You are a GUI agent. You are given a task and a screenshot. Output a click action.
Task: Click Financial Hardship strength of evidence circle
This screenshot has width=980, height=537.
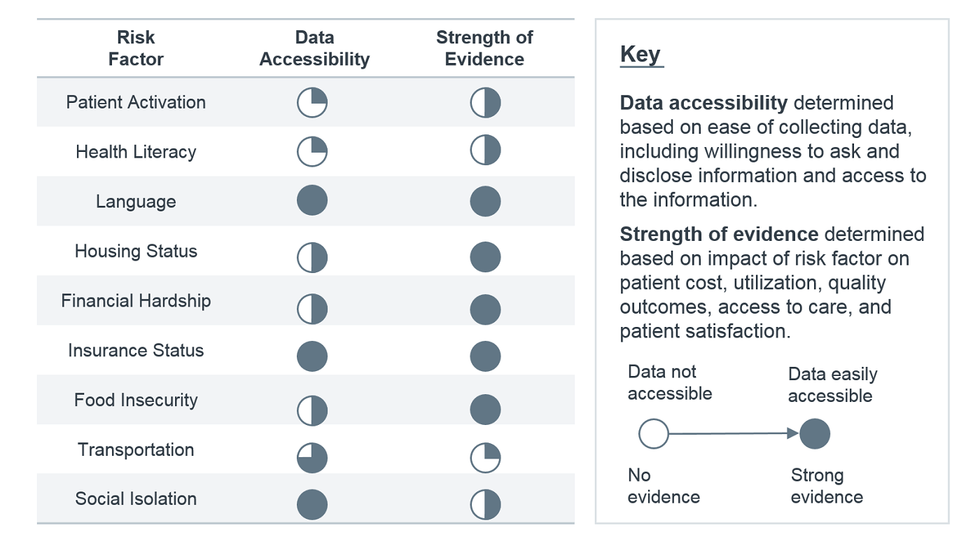click(x=485, y=309)
